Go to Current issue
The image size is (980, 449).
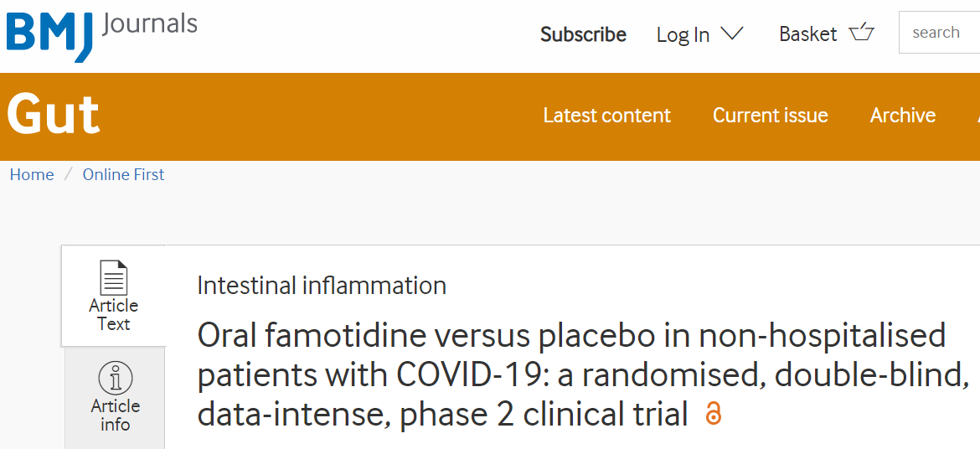coord(770,115)
